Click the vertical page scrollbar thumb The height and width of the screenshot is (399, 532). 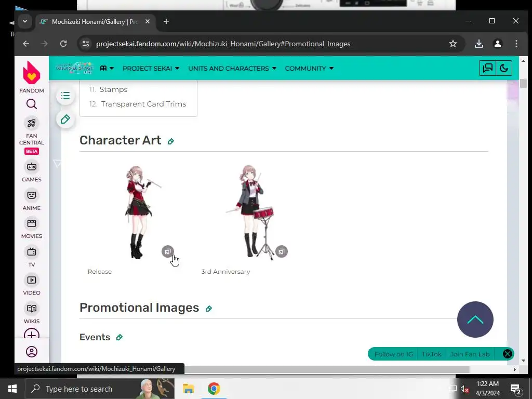pyautogui.click(x=523, y=83)
